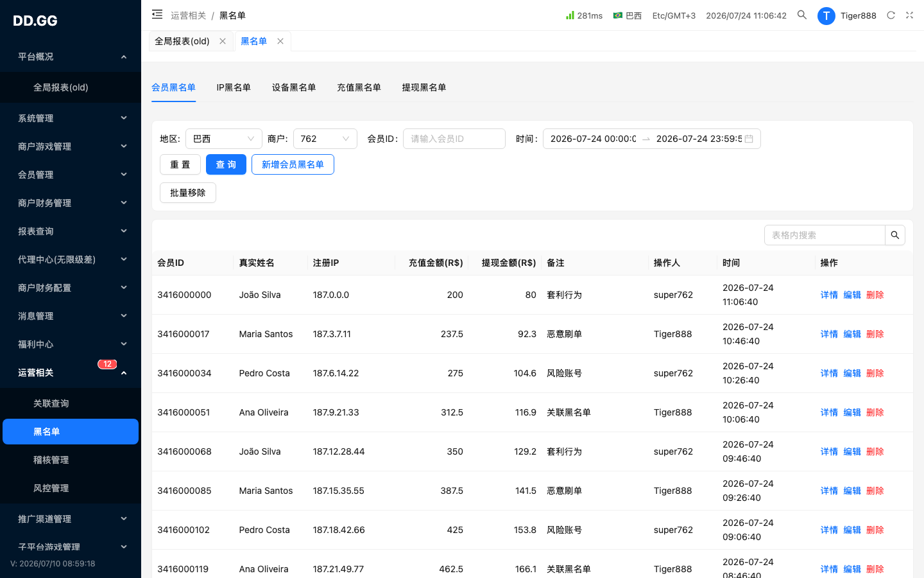Click the 批量移除 button
This screenshot has width=924, height=578.
(188, 193)
